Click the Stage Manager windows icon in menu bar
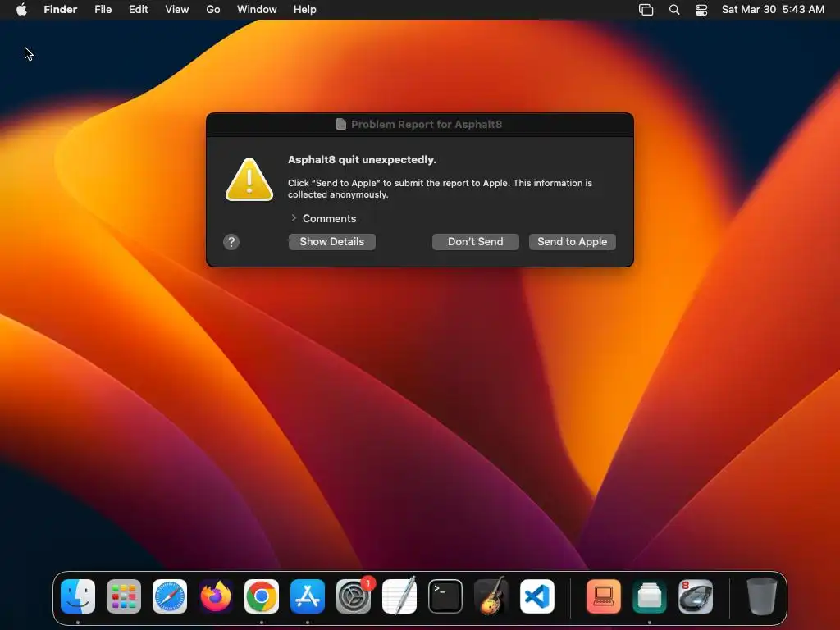 click(x=646, y=10)
